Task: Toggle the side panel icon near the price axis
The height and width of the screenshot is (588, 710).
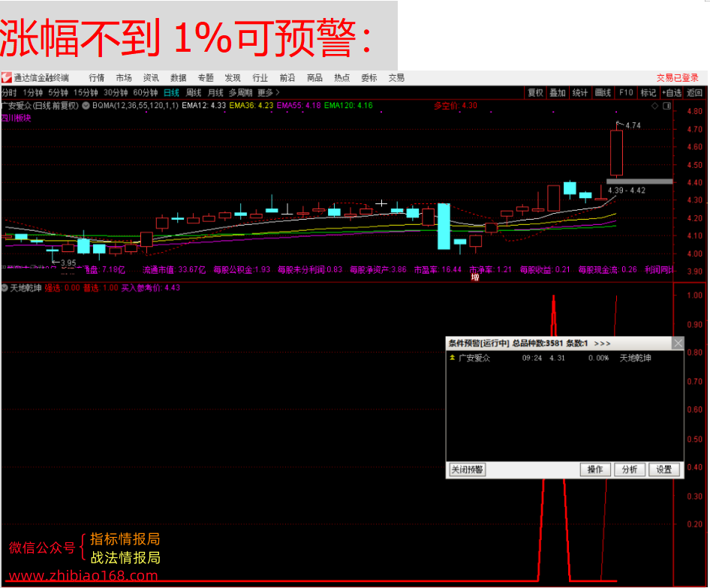Action: point(667,106)
